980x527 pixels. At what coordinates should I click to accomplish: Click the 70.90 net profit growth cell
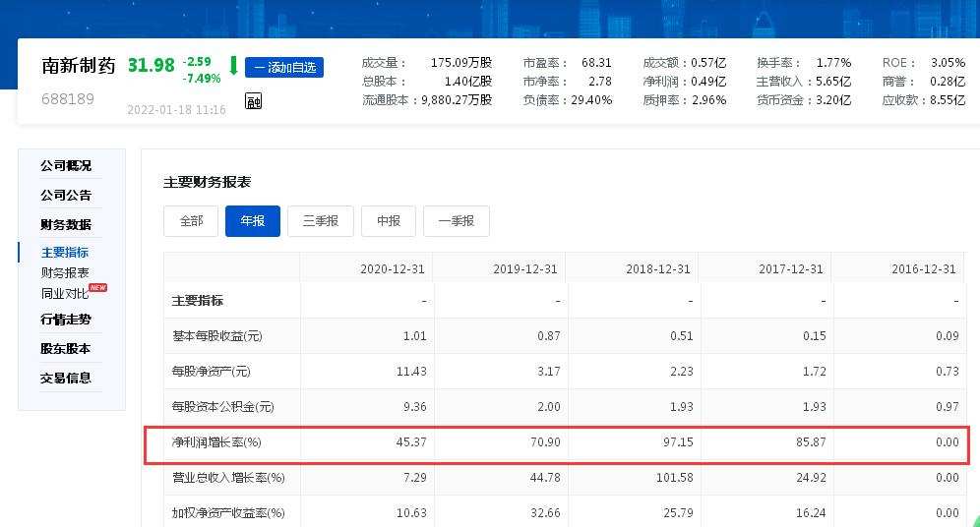[x=545, y=442]
